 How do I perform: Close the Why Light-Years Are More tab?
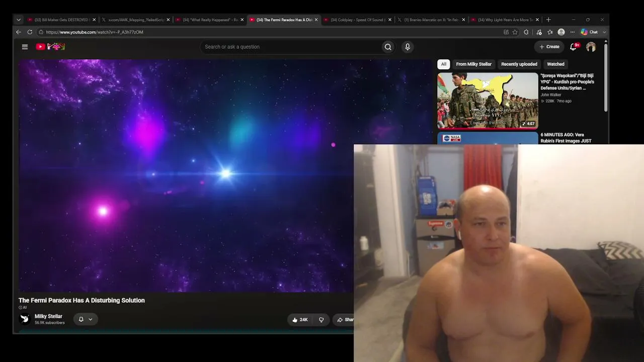point(537,20)
